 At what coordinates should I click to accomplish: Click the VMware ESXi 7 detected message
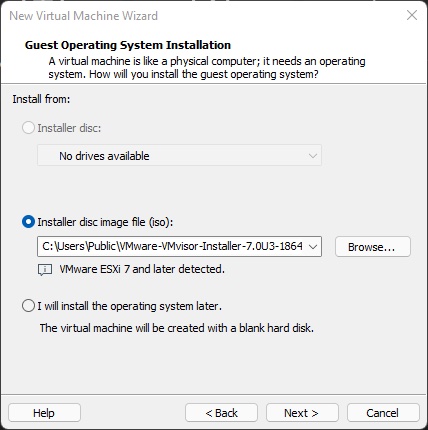coord(142,269)
